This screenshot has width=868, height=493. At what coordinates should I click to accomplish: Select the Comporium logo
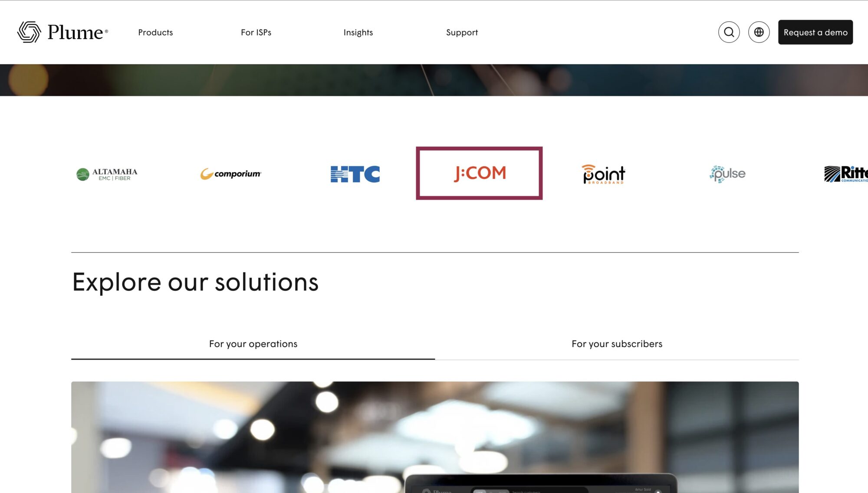click(230, 174)
